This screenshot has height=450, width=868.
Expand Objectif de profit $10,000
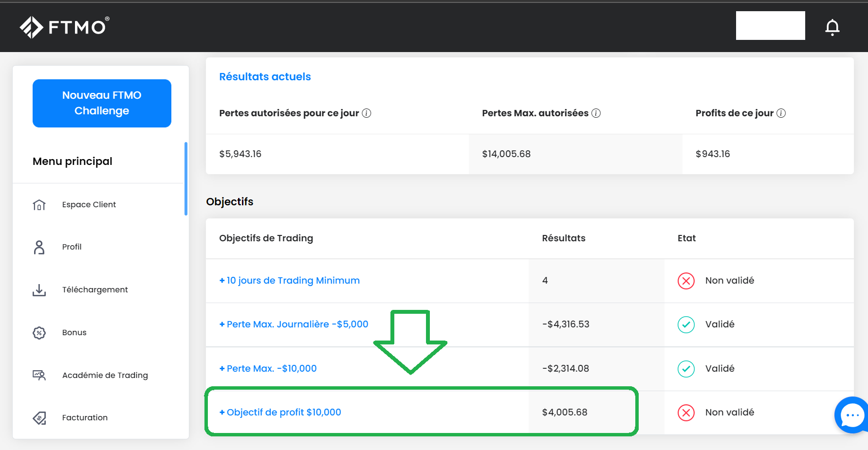coord(280,413)
